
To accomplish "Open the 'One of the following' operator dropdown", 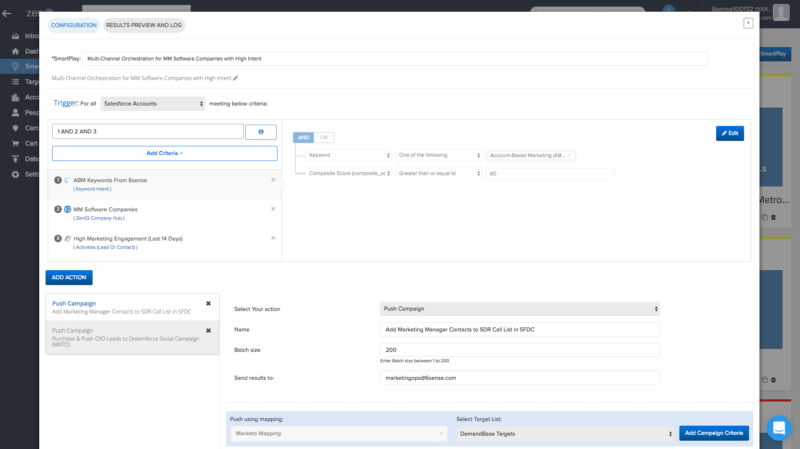I will click(x=439, y=155).
